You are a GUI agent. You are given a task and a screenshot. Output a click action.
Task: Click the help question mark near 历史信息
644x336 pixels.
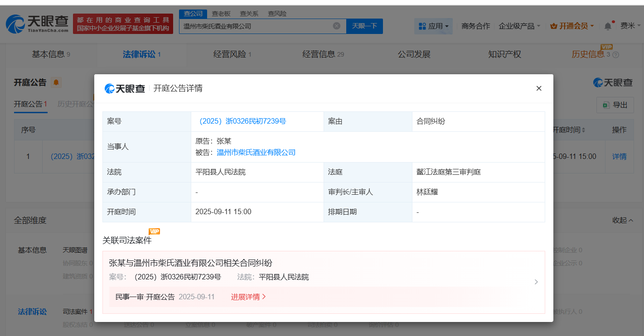point(616,54)
